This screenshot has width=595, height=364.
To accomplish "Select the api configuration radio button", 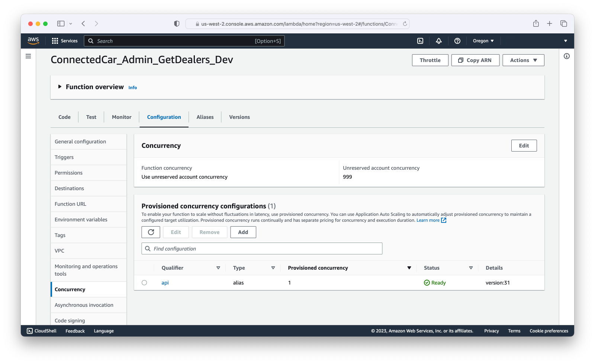I will [x=144, y=283].
